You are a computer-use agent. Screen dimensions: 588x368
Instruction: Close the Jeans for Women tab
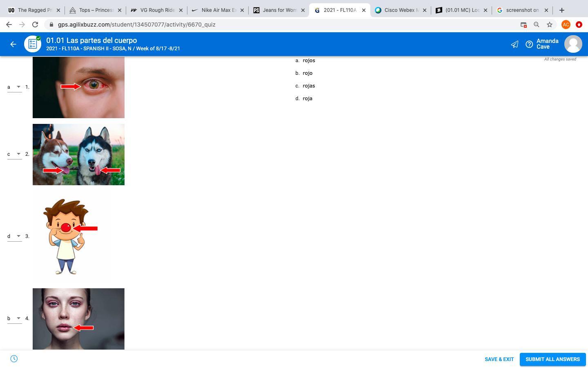pyautogui.click(x=303, y=10)
